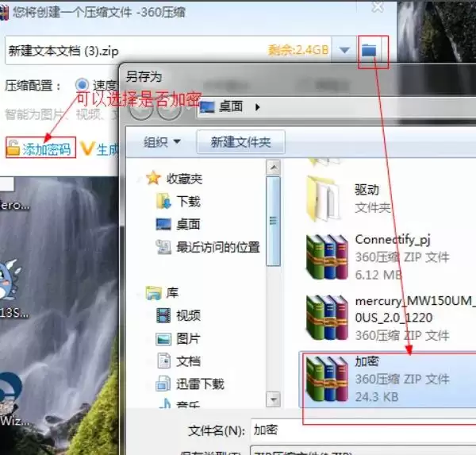Select 库 in the navigation pane

coord(172,293)
